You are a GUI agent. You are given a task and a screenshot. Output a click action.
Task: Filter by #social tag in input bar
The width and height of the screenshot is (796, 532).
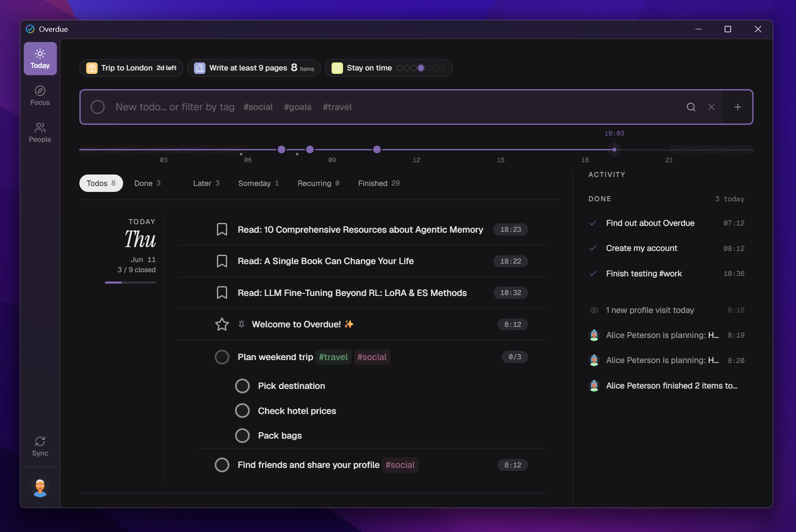(x=258, y=107)
